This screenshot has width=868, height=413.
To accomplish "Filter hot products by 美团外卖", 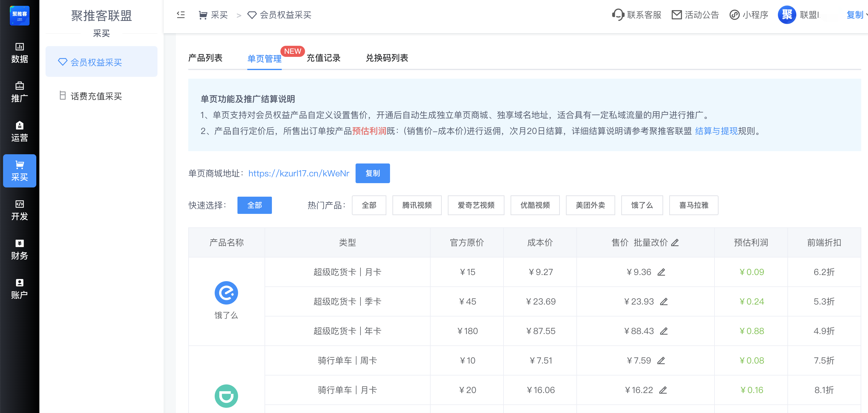I will pyautogui.click(x=590, y=205).
